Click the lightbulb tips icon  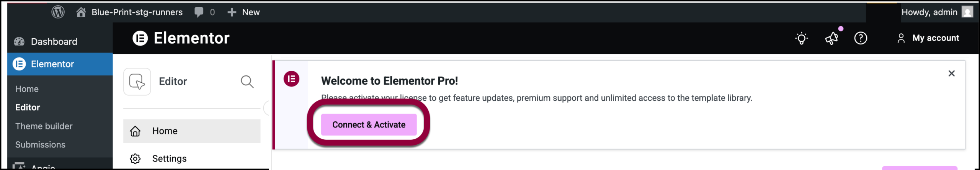(801, 38)
